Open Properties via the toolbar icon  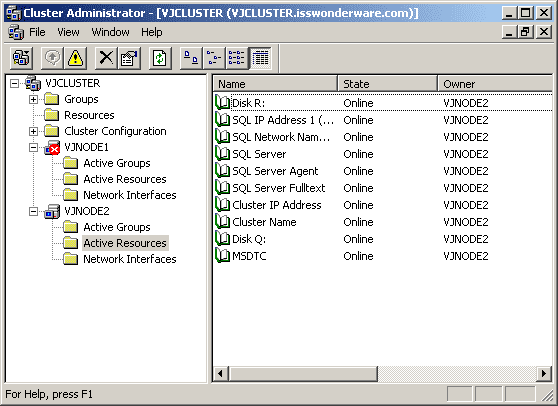pos(129,58)
